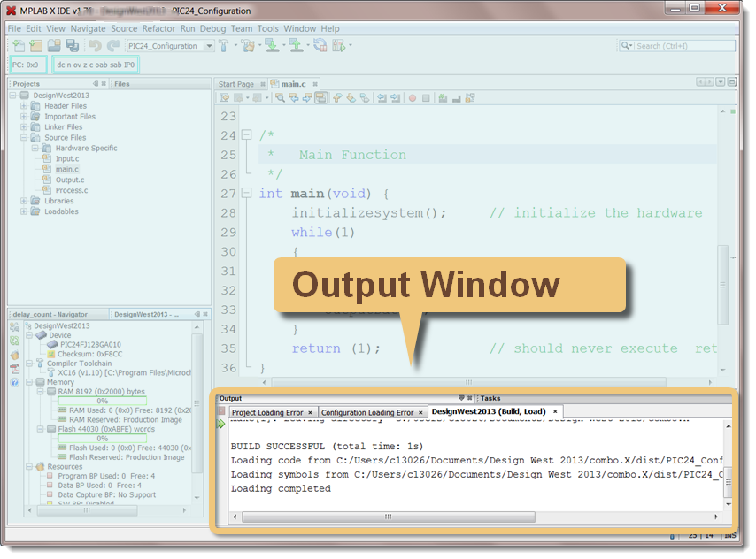
Task: Switch to the Start Page tab
Action: pos(239,83)
